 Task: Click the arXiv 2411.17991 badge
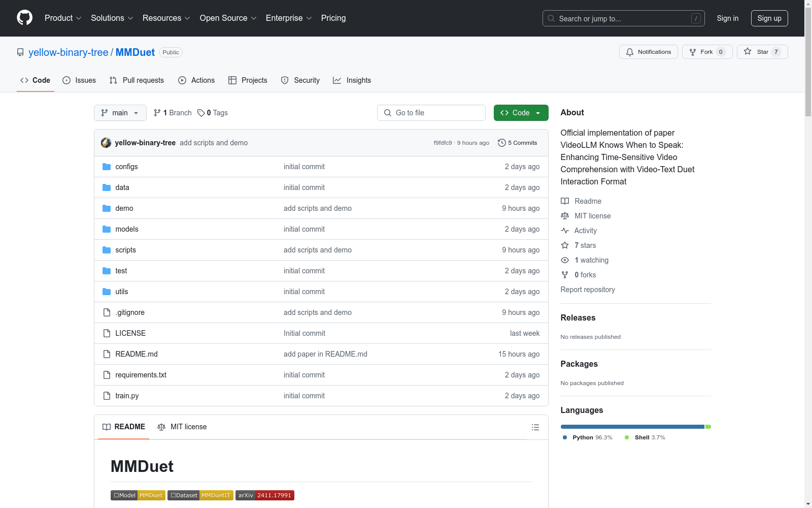[x=265, y=495]
